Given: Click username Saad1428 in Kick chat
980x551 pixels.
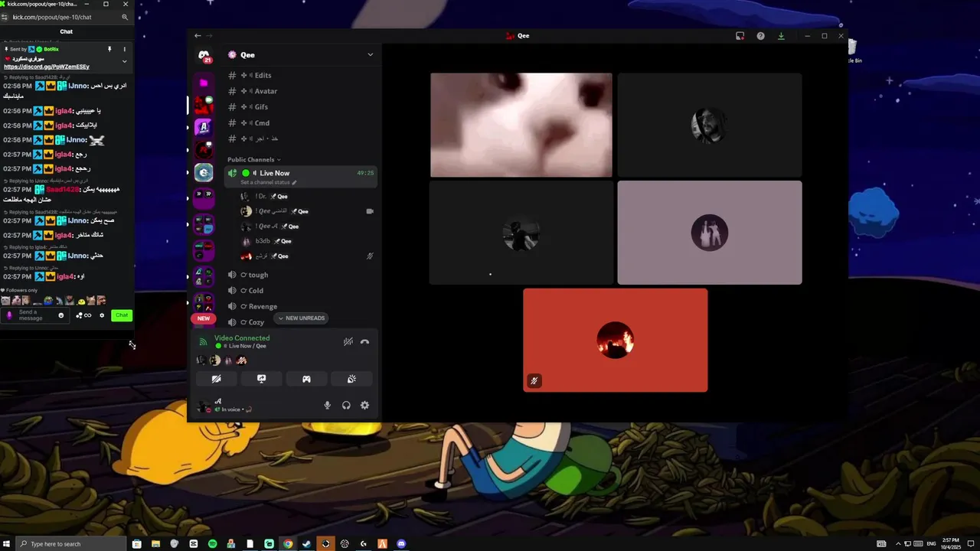Looking at the screenshot, I should pos(63,190).
